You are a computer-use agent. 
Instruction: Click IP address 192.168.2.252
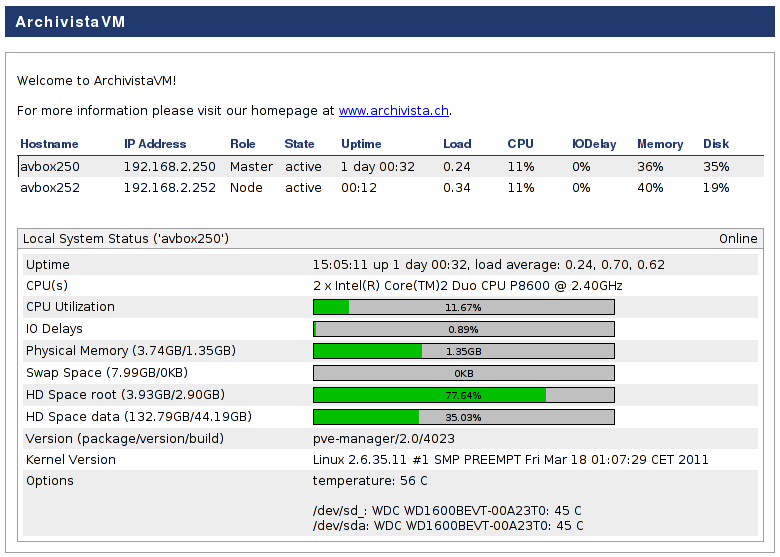point(170,188)
